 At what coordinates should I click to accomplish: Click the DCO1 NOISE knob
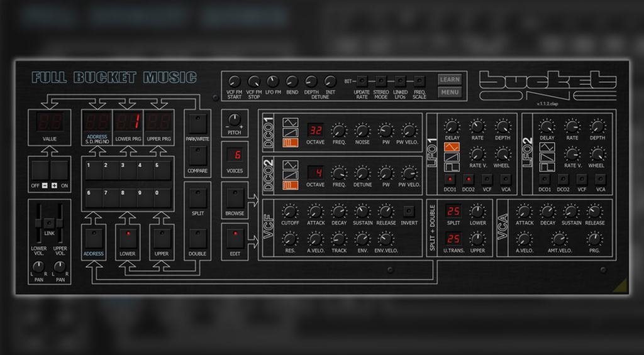click(x=362, y=131)
